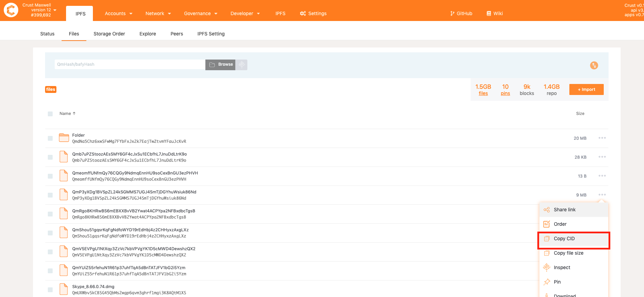The image size is (644, 297).
Task: Open options for the 13 B file
Action: 602,176
